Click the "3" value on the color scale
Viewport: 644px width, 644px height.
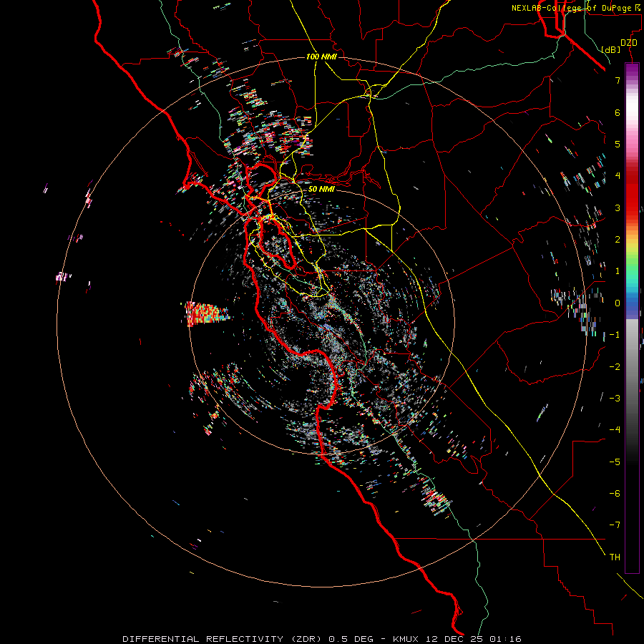(x=618, y=208)
